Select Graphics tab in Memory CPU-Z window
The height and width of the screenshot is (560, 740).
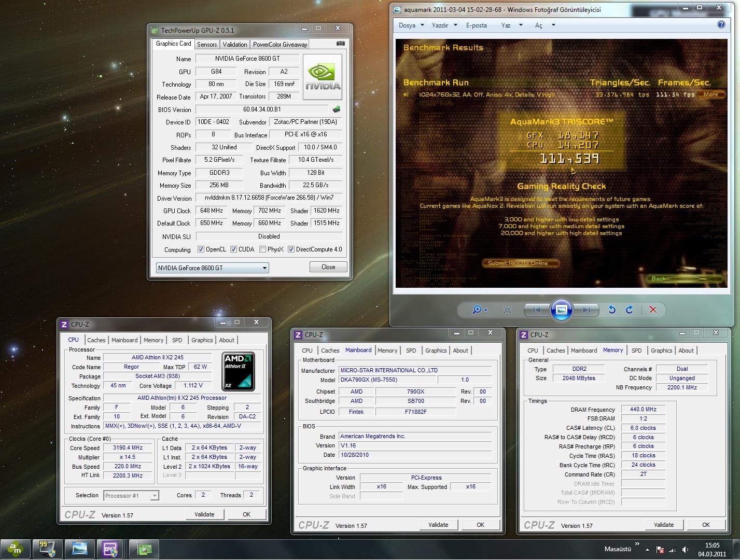(661, 351)
